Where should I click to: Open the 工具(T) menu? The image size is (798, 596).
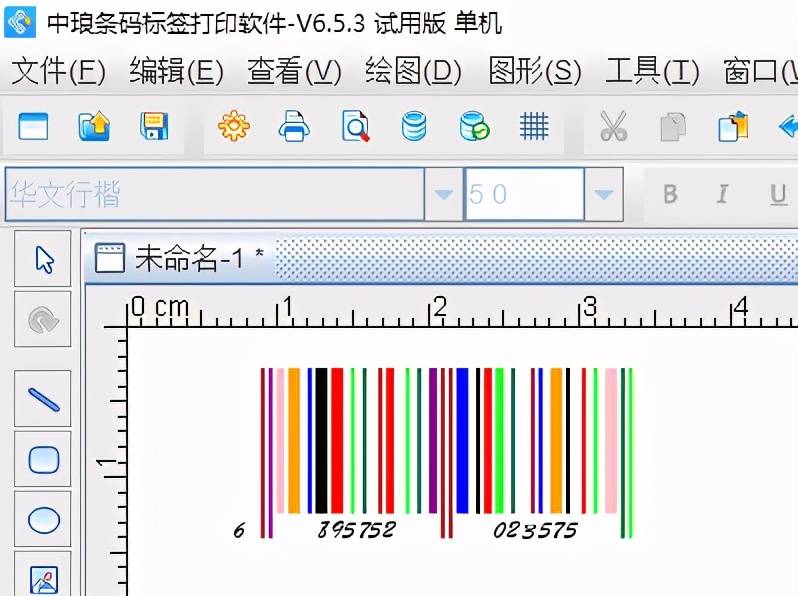652,71
